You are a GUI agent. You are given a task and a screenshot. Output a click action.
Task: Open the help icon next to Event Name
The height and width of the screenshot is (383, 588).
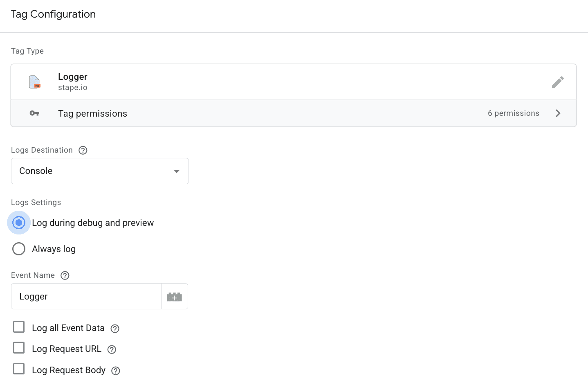point(65,275)
